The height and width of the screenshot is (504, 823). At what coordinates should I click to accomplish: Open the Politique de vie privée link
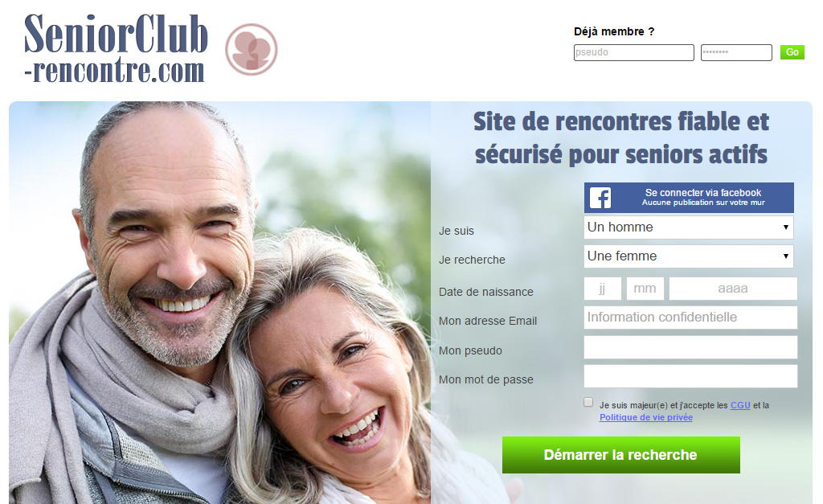point(646,417)
